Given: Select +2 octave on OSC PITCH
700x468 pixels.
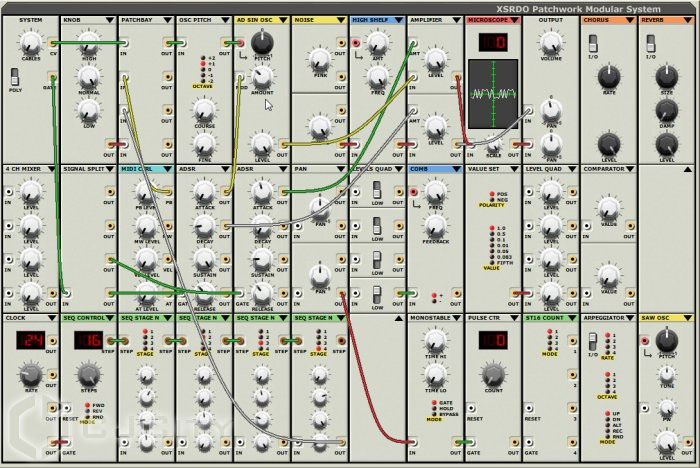Looking at the screenshot, I should click(203, 58).
